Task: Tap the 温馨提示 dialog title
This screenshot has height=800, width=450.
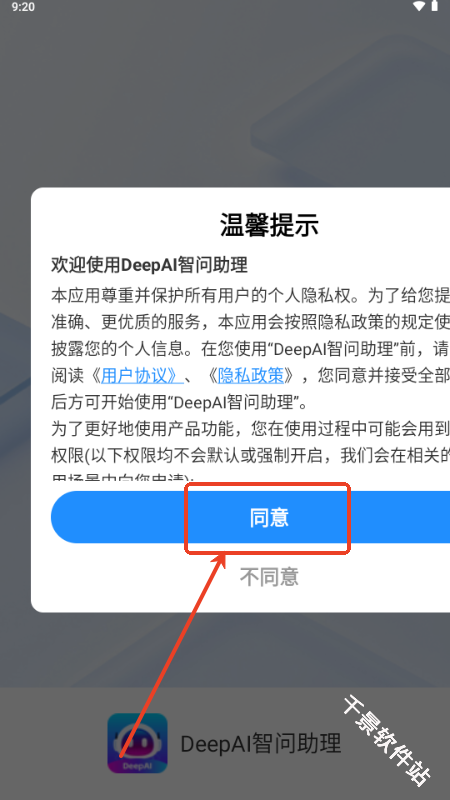Action: (x=269, y=224)
